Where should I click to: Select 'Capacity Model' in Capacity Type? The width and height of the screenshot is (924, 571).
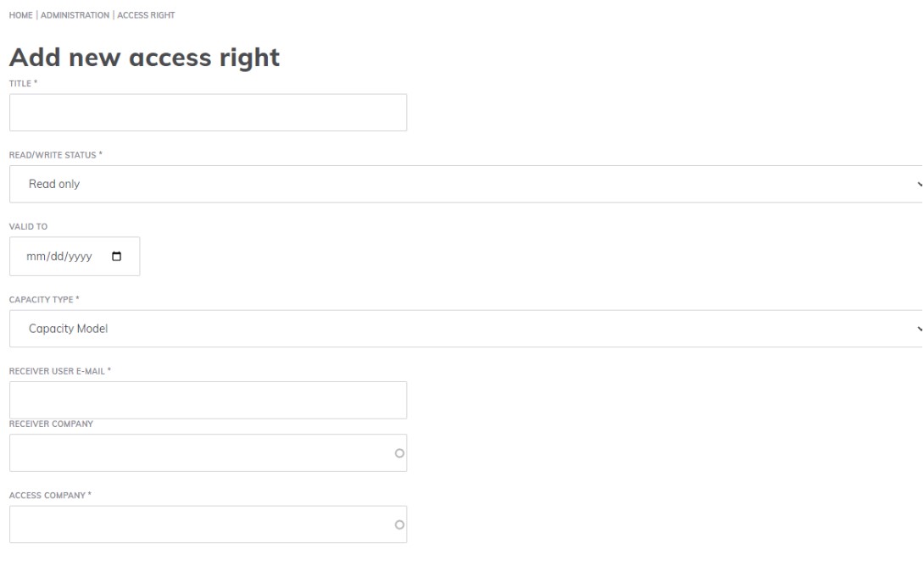(x=68, y=328)
